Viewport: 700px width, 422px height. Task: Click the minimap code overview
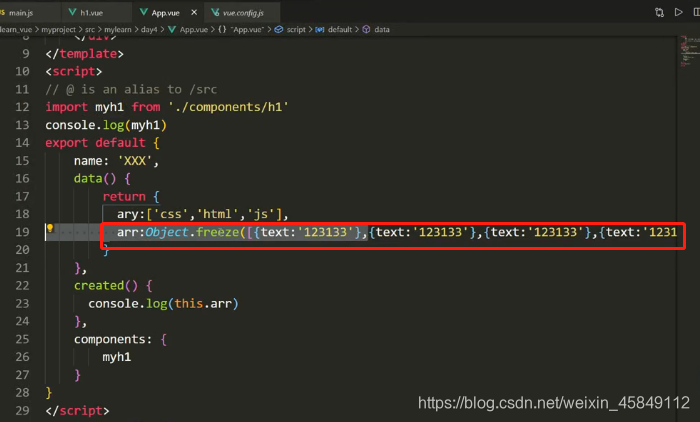(x=690, y=51)
